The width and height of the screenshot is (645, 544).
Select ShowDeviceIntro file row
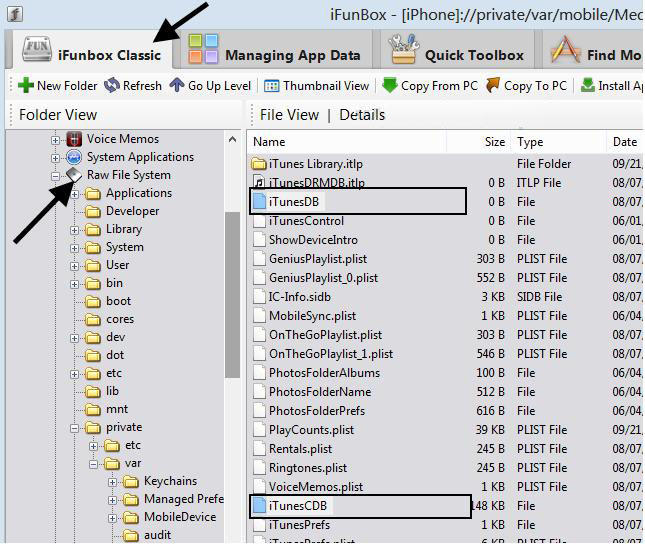[x=446, y=240]
